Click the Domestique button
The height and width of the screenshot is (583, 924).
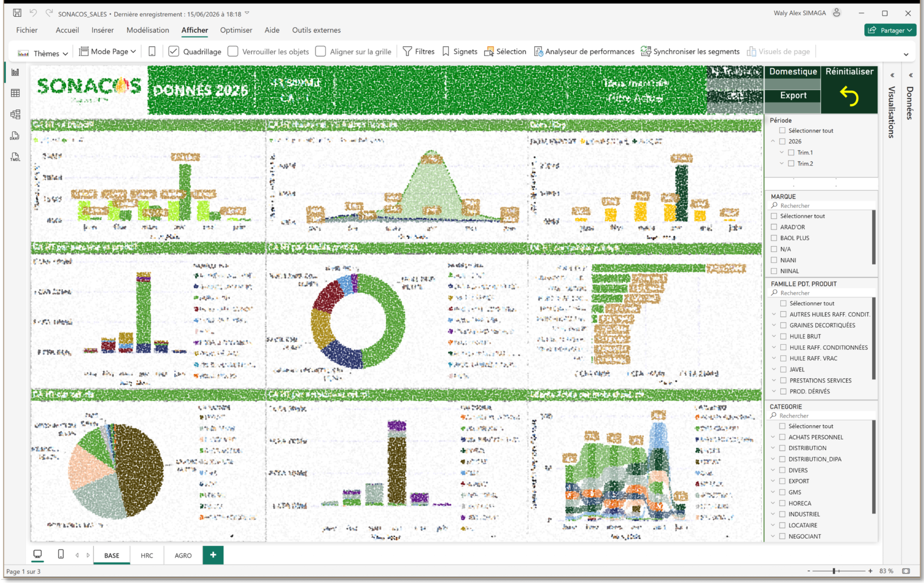[793, 72]
